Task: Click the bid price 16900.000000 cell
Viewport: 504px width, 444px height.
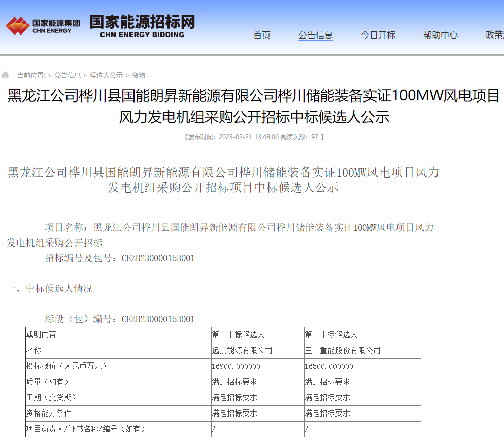Action: point(258,366)
